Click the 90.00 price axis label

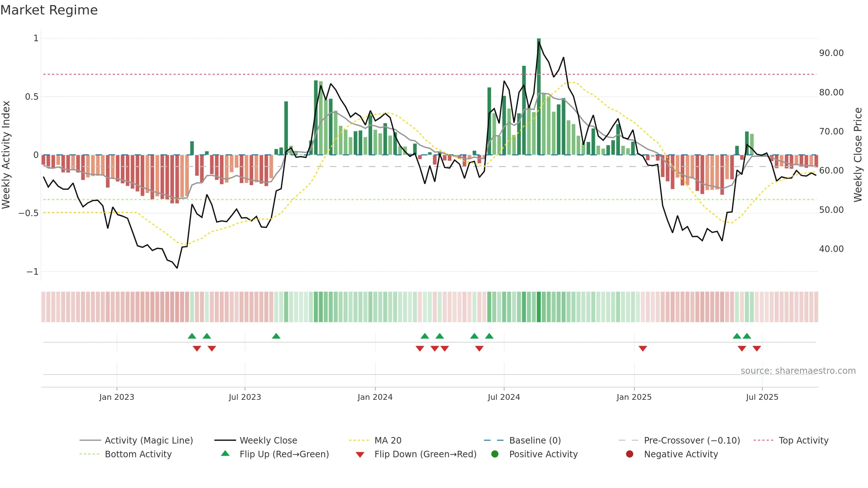click(831, 53)
